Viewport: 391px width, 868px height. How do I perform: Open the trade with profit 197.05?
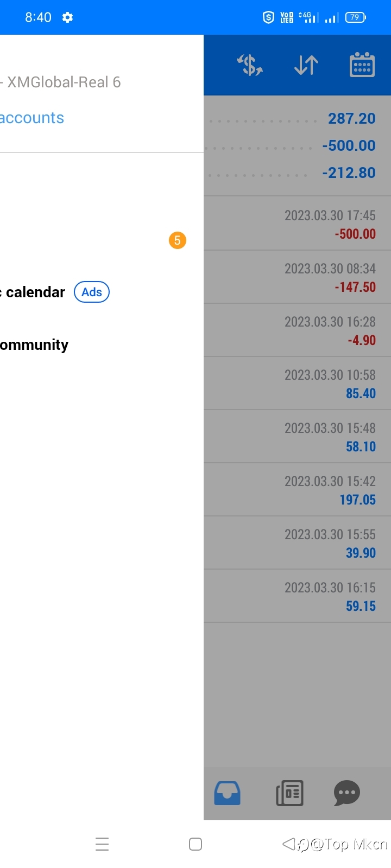coord(298,489)
